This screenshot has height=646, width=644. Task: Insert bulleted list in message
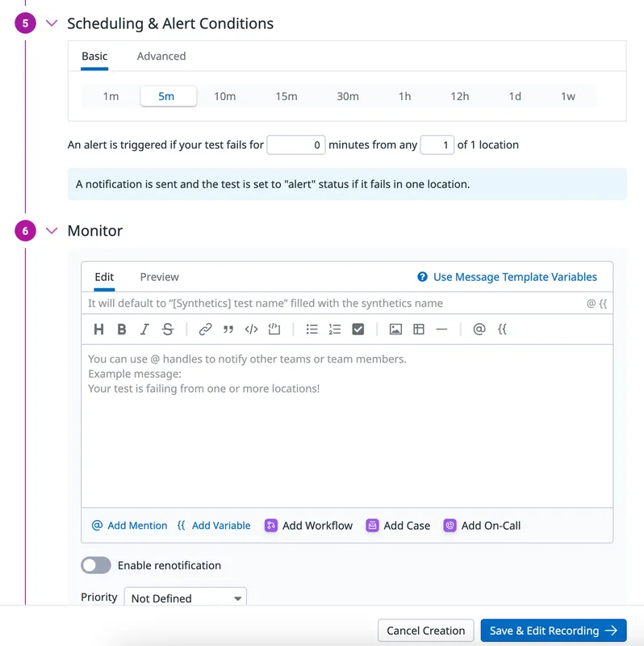coord(312,329)
